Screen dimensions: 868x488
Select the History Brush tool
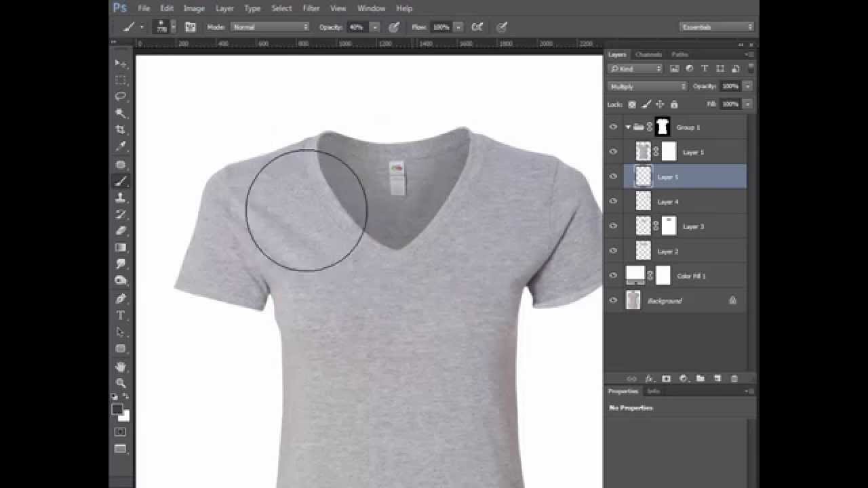[x=121, y=214]
